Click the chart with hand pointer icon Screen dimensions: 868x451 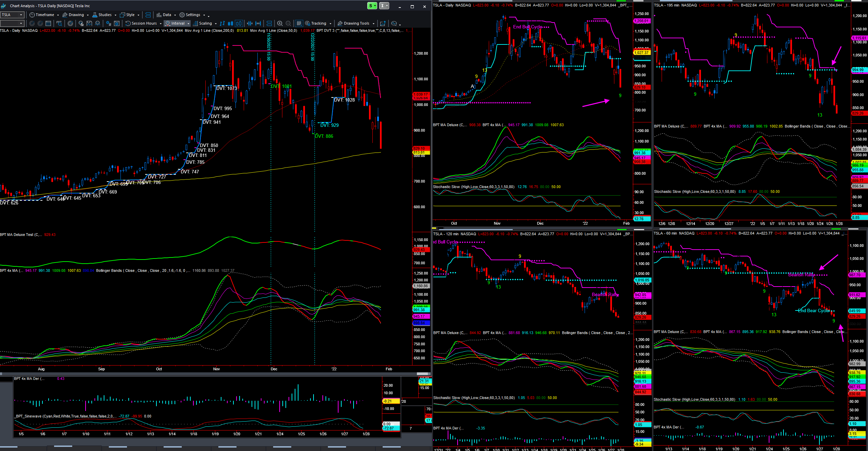pyautogui.click(x=81, y=23)
